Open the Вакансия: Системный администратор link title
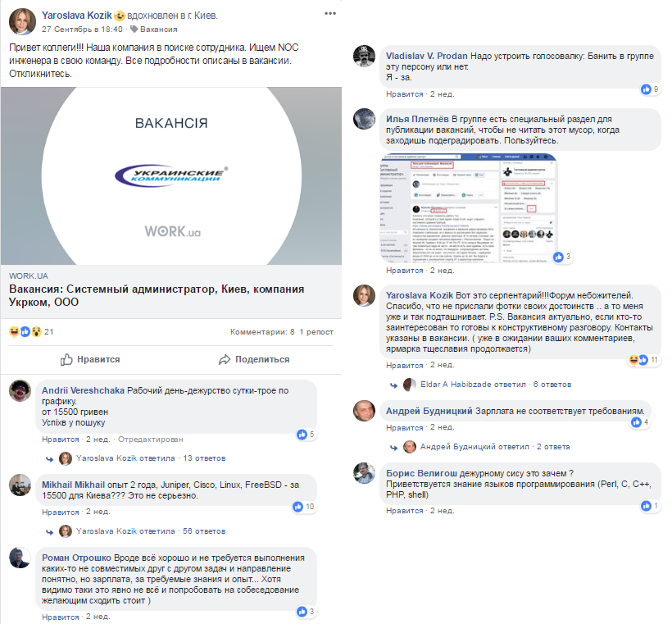Image resolution: width=672 pixels, height=624 pixels. (x=157, y=295)
